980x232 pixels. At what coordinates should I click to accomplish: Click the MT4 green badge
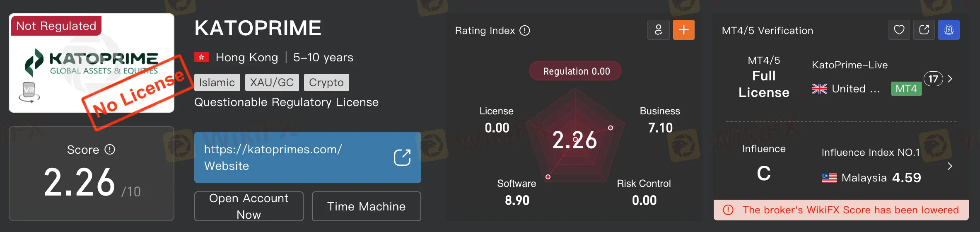[x=906, y=89]
